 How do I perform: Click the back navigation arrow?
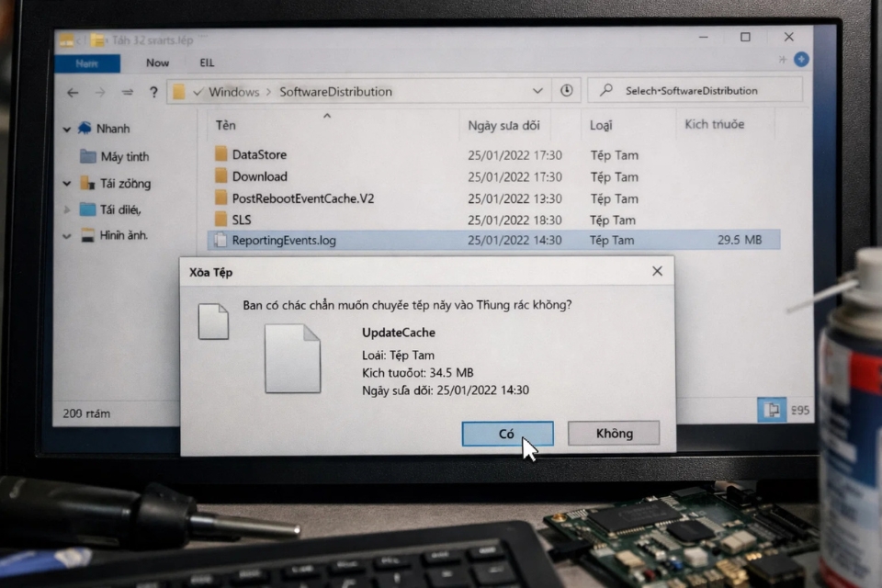coord(73,92)
